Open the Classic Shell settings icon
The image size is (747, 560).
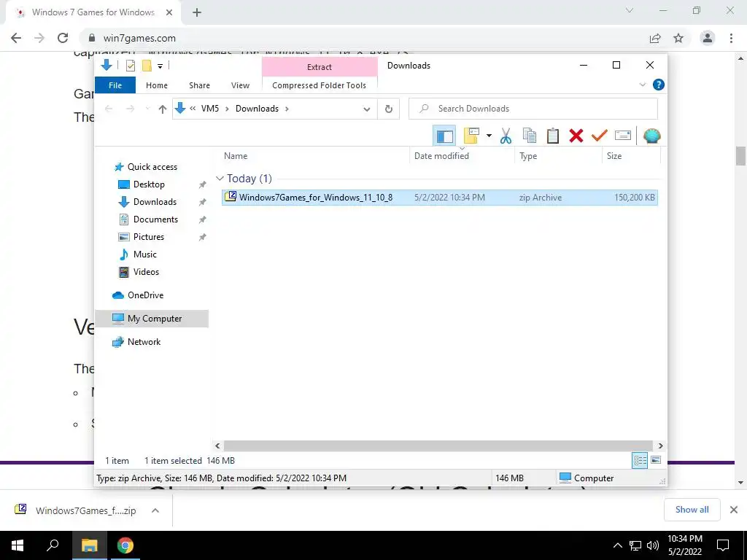(651, 136)
